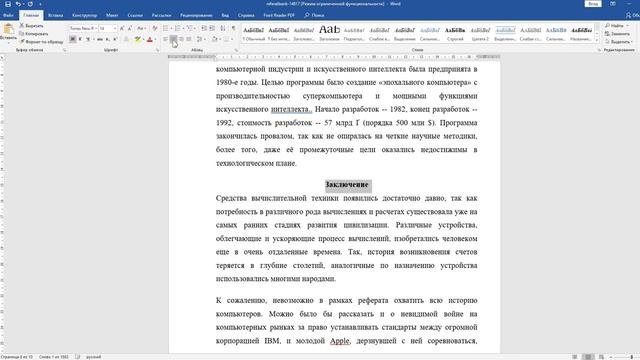Open Replace (Заменить)

[618, 34]
